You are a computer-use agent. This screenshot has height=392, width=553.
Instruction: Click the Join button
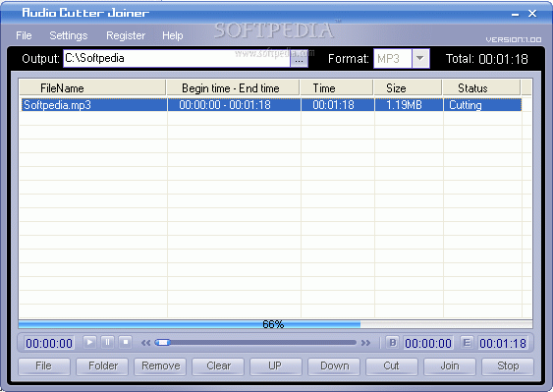(x=450, y=366)
